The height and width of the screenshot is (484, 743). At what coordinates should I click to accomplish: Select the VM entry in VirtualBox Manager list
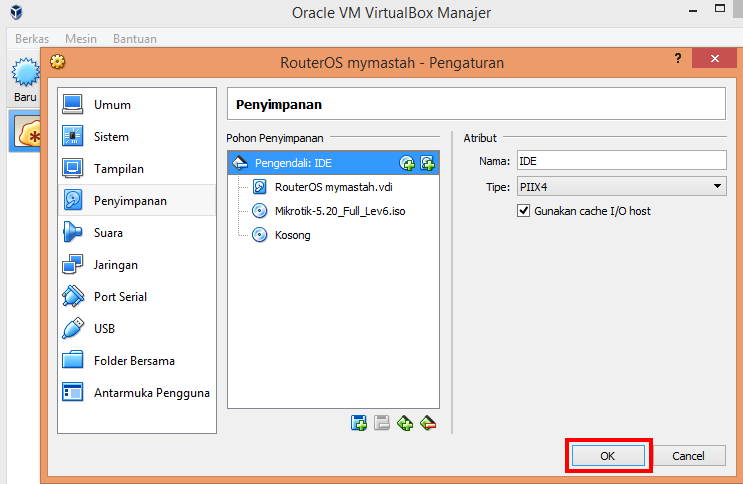(25, 131)
